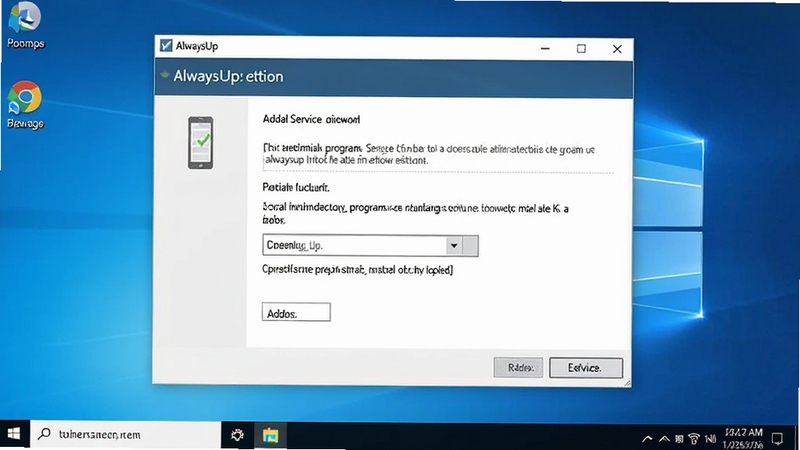The image size is (800, 450).
Task: Open the Wi-Fi network tray icon
Action: coord(694,438)
